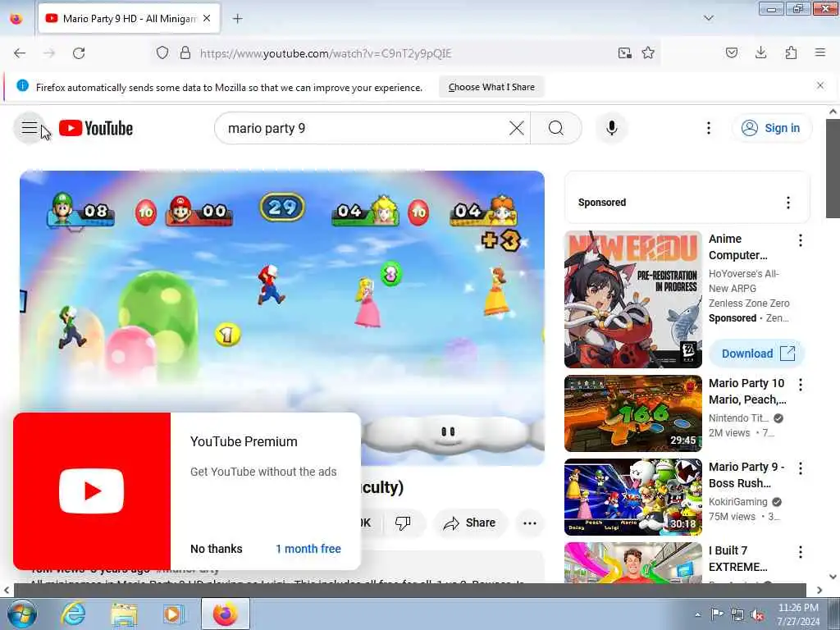Image resolution: width=840 pixels, height=630 pixels.
Task: Click the taskbar clock and date
Action: coord(798,614)
